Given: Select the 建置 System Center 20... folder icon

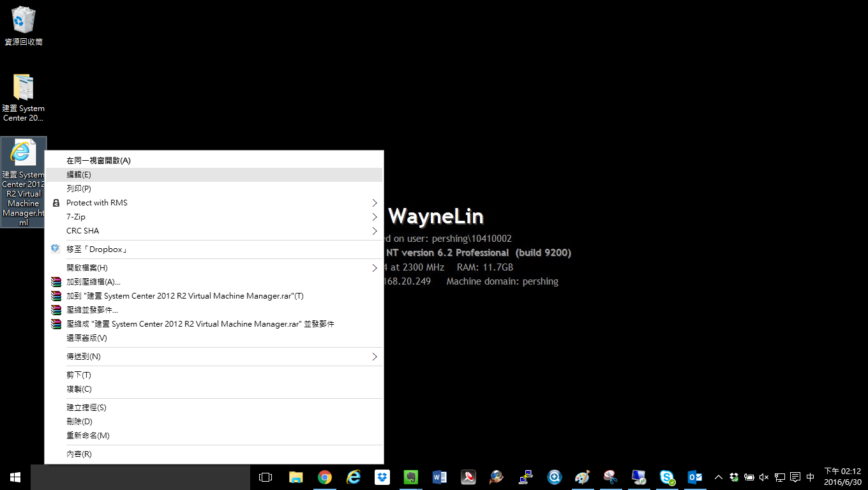Looking at the screenshot, I should click(x=23, y=98).
